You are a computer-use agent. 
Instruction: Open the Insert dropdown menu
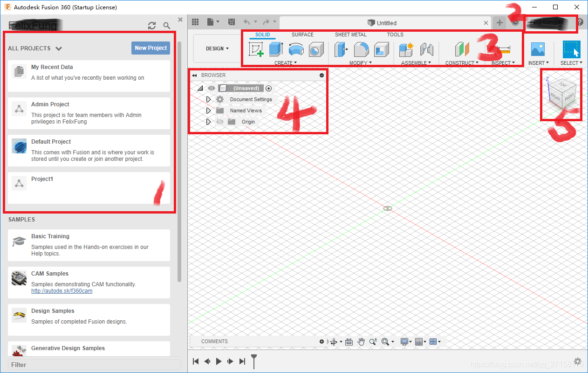pos(538,63)
